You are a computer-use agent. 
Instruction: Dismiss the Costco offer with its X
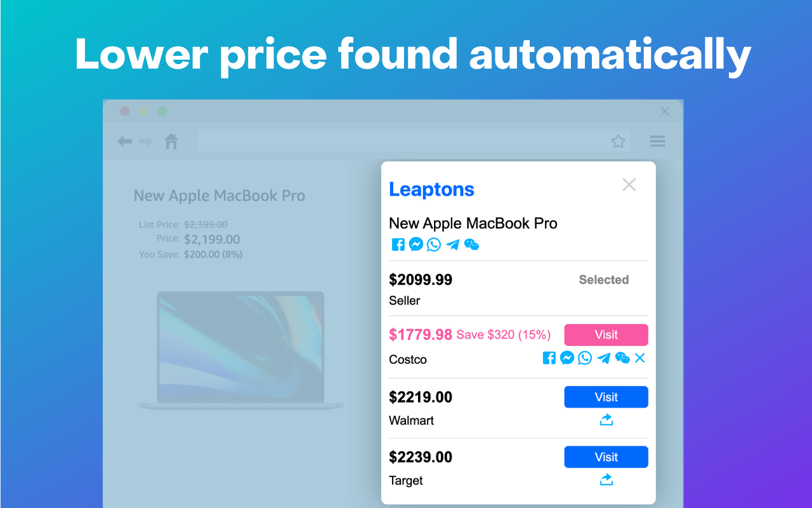point(639,358)
